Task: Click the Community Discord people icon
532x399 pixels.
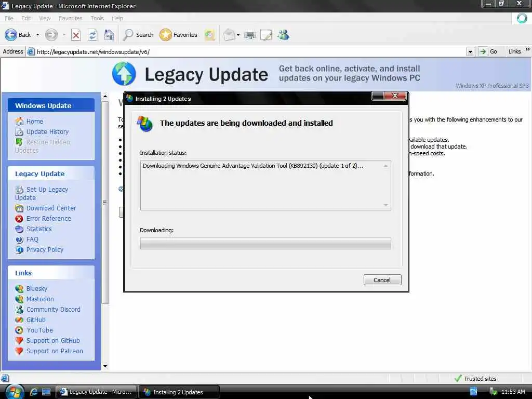Action: point(19,310)
